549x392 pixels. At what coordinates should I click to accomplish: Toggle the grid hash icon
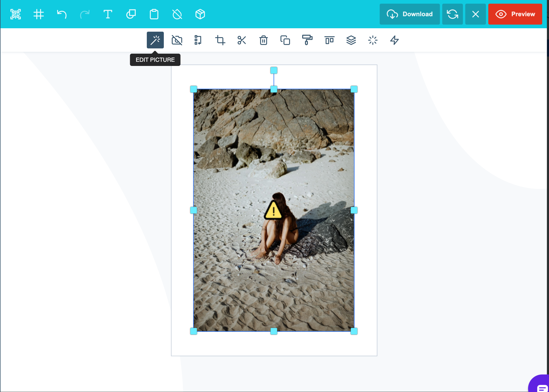[38, 14]
